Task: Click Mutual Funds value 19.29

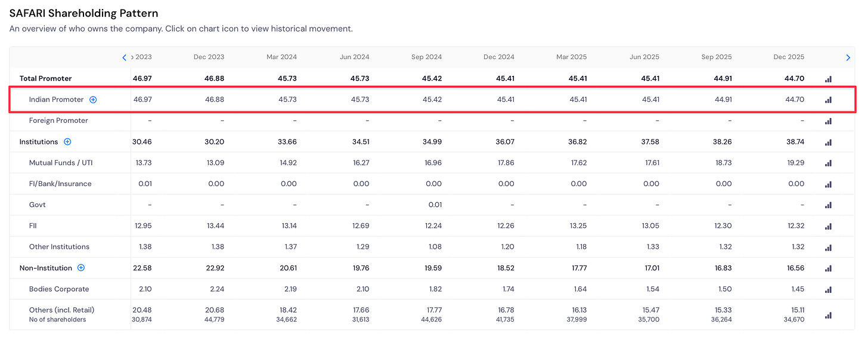Action: pyautogui.click(x=795, y=163)
